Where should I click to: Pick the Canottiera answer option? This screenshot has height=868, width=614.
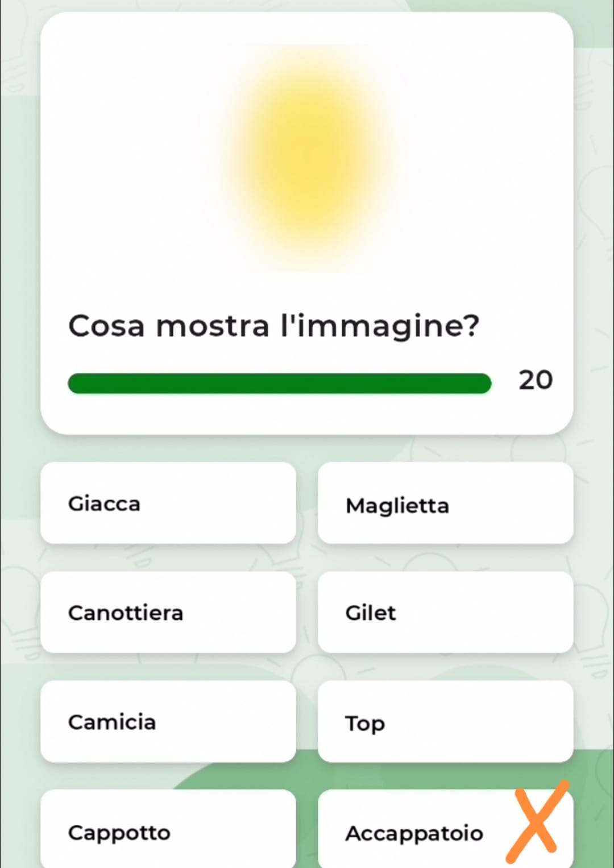(x=168, y=612)
